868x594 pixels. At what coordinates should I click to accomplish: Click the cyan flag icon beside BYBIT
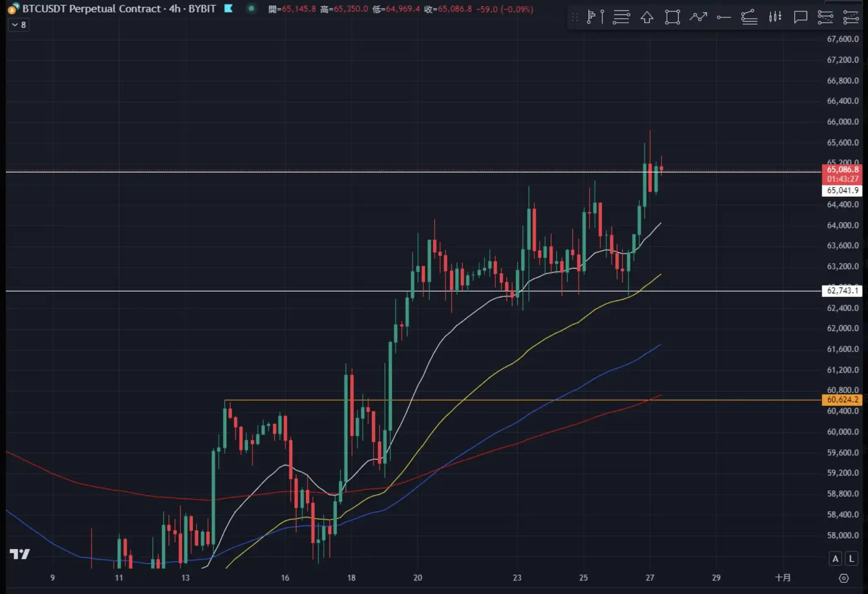(228, 8)
